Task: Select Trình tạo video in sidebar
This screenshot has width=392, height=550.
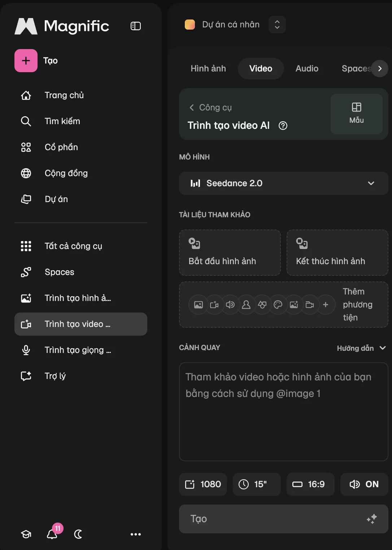Action: pyautogui.click(x=81, y=324)
